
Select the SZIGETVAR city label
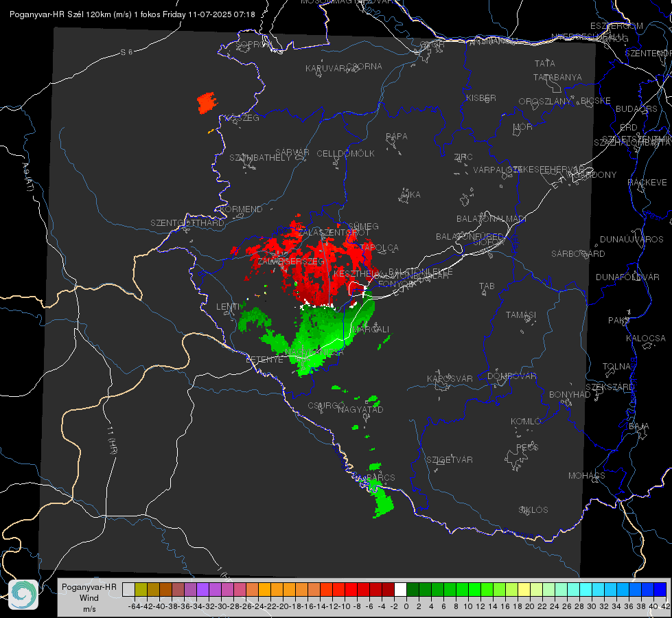[450, 459]
